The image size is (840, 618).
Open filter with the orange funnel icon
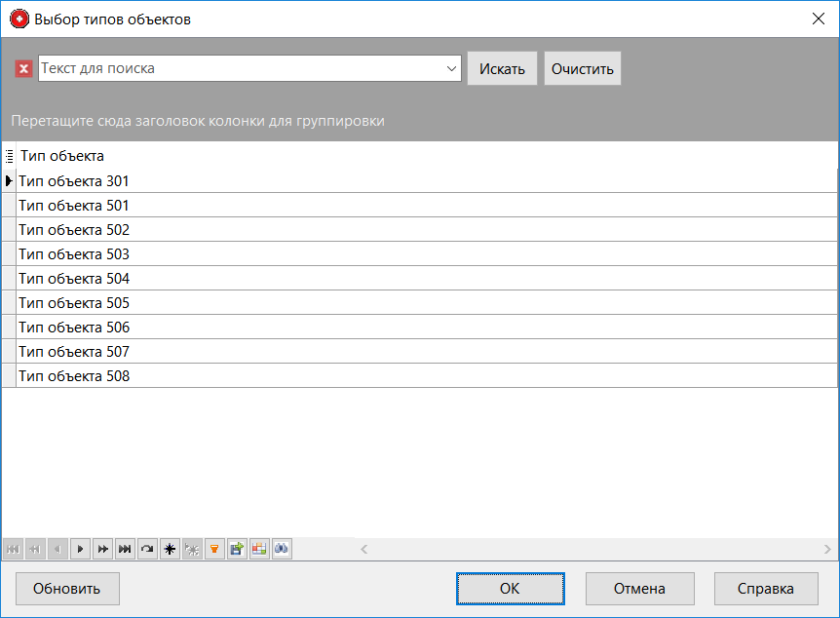pos(214,550)
